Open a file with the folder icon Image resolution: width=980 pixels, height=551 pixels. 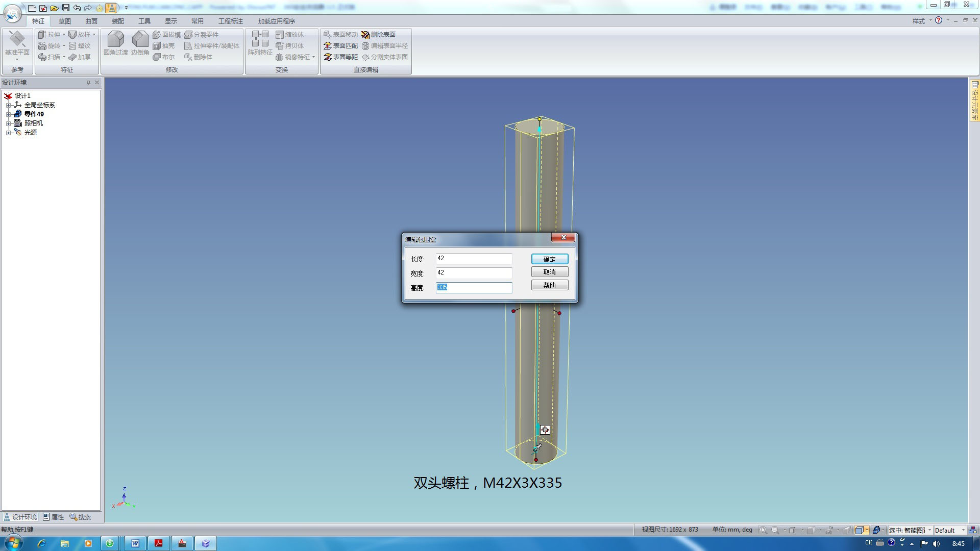pos(54,8)
